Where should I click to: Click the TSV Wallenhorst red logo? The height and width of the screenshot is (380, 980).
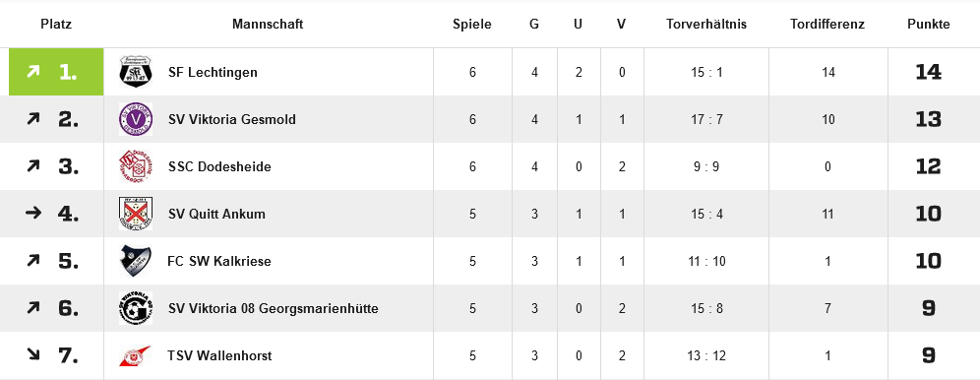135,356
